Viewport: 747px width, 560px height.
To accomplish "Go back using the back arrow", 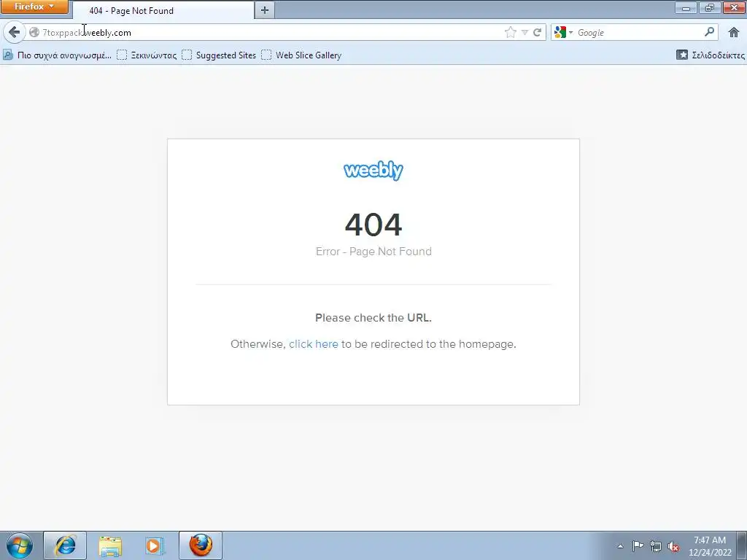I will point(15,32).
